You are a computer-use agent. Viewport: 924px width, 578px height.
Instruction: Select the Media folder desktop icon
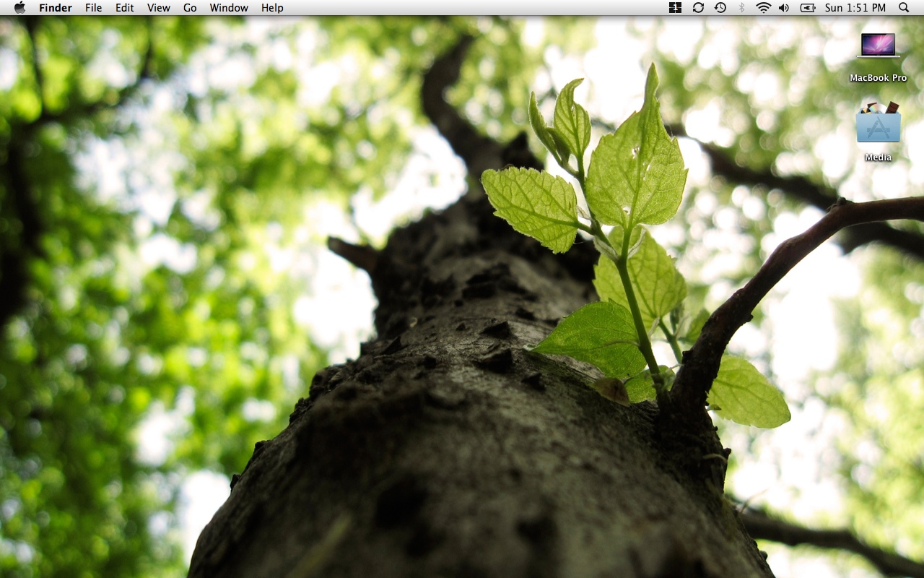(x=879, y=122)
